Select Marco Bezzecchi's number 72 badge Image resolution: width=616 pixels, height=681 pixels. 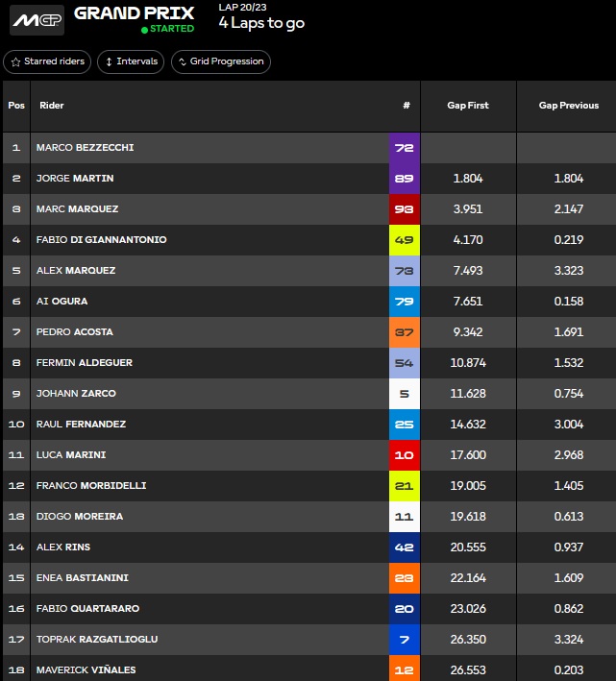[x=405, y=148]
